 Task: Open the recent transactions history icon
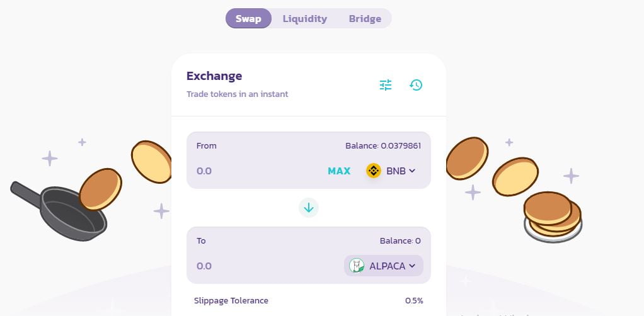(416, 84)
